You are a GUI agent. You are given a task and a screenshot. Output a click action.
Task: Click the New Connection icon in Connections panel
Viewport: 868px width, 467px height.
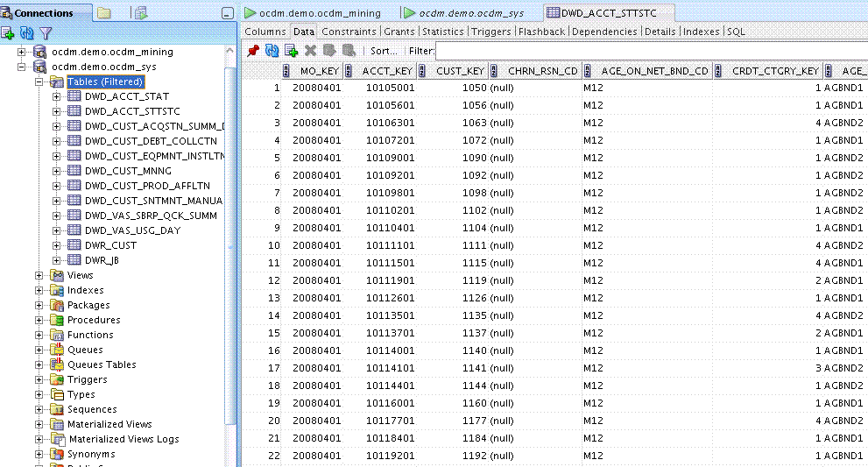click(x=8, y=32)
